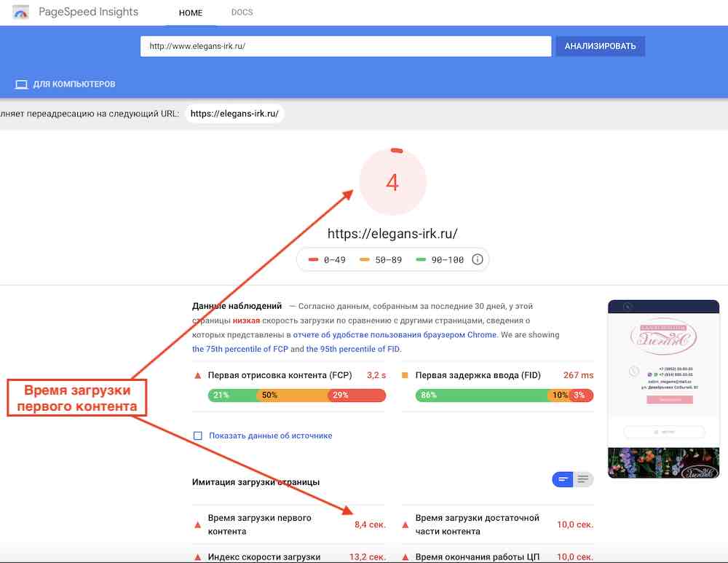728x563 pixels.
Task: Click the red triangle beside Первая отрисовка контента
Action: (198, 375)
